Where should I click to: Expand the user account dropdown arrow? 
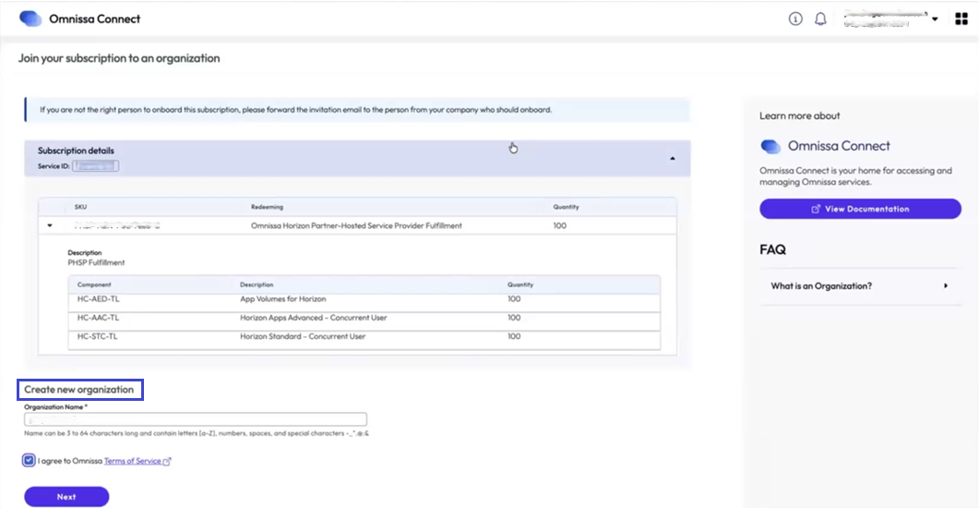click(935, 19)
